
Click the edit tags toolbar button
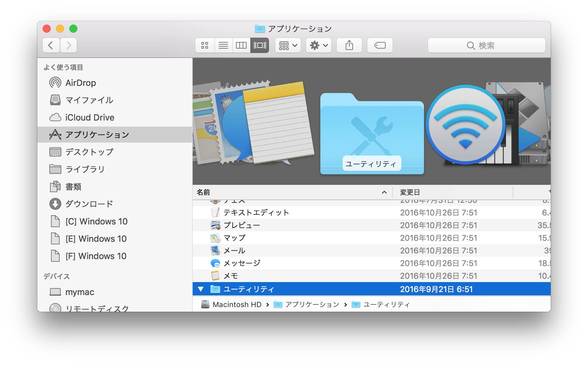(x=380, y=45)
